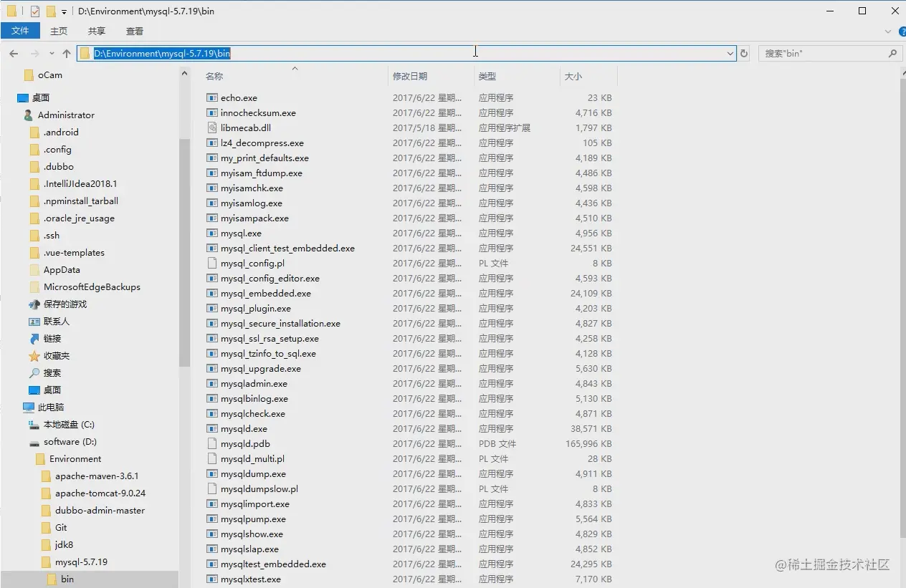The height and width of the screenshot is (588, 906).
Task: Open the recent locations dropdown arrow
Action: point(52,54)
